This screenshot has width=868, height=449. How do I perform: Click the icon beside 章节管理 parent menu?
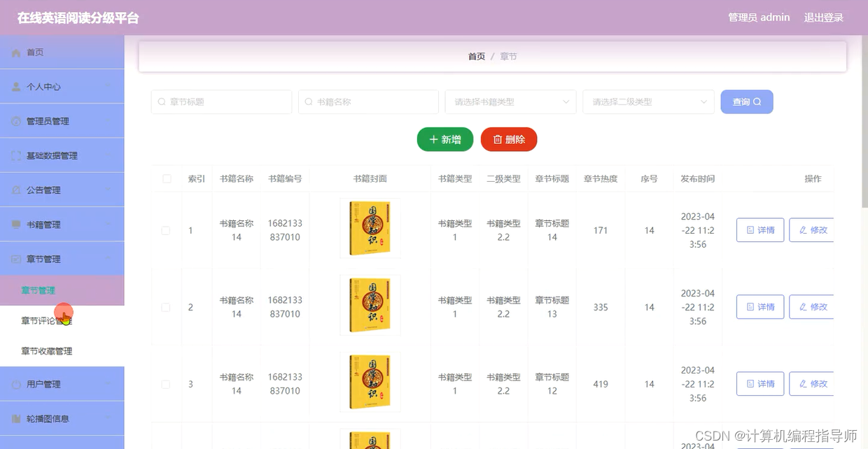click(16, 259)
